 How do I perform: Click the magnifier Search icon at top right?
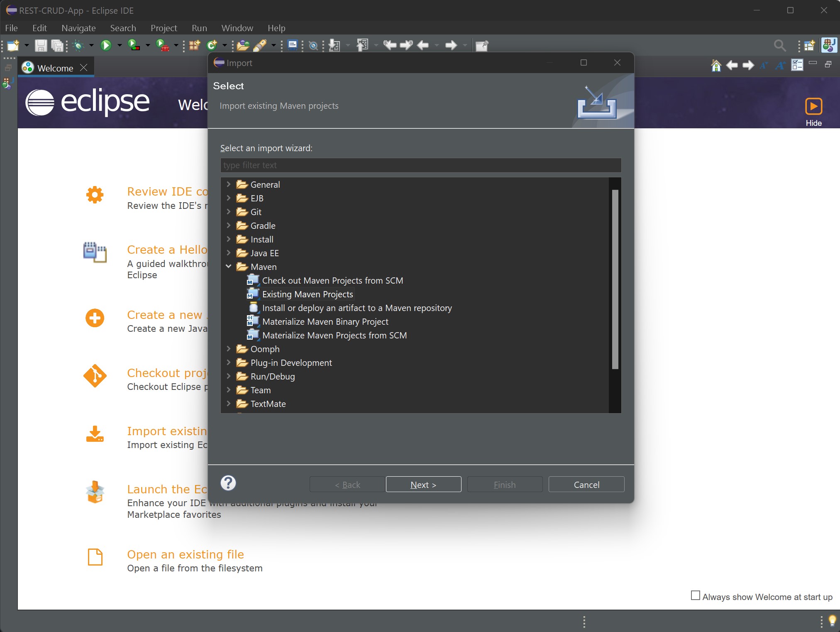click(x=780, y=46)
